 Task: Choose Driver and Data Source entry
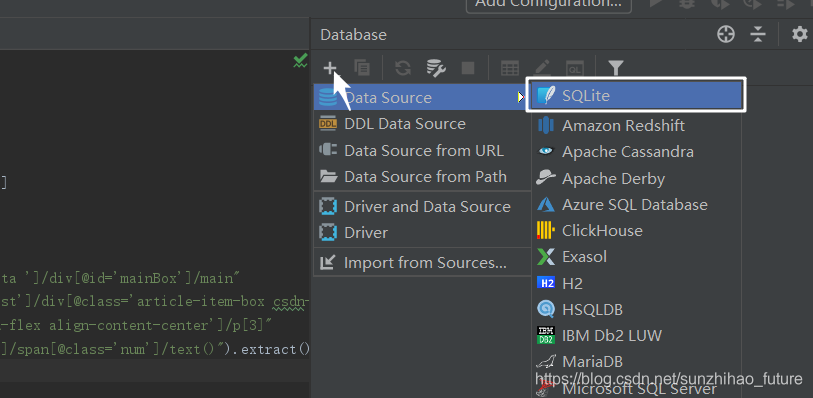(423, 206)
